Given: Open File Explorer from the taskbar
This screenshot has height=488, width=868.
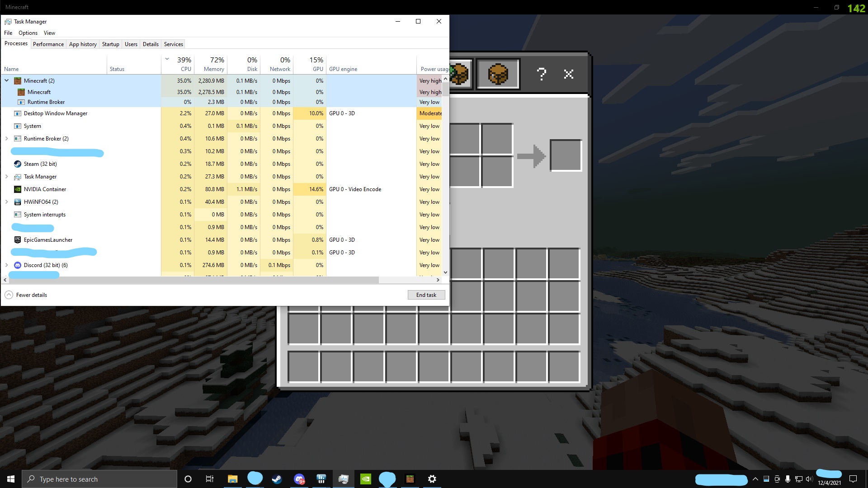Looking at the screenshot, I should tap(232, 479).
